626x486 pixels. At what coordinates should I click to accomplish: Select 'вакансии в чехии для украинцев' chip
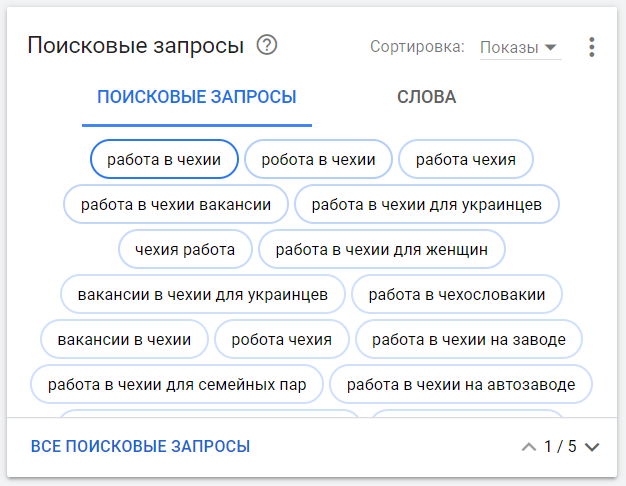202,295
